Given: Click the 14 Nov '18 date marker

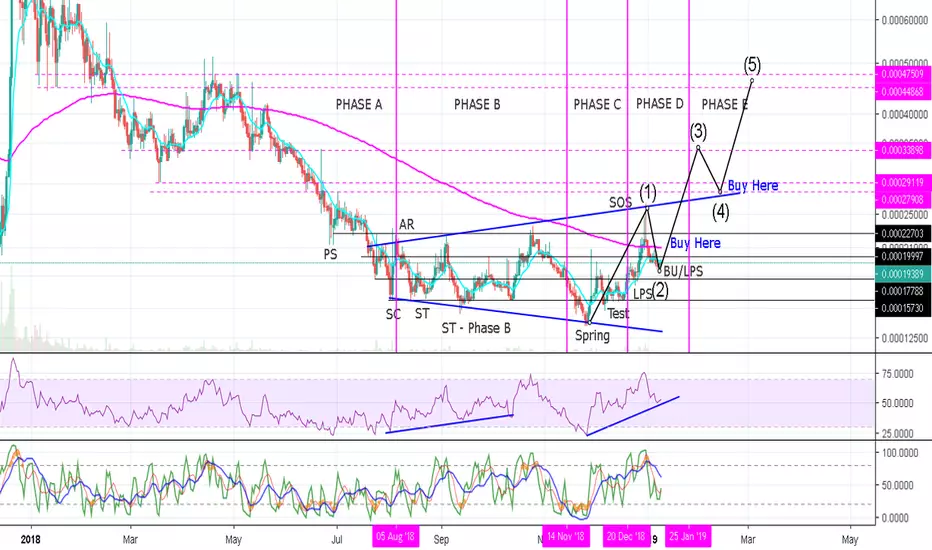Looking at the screenshot, I should [x=566, y=536].
